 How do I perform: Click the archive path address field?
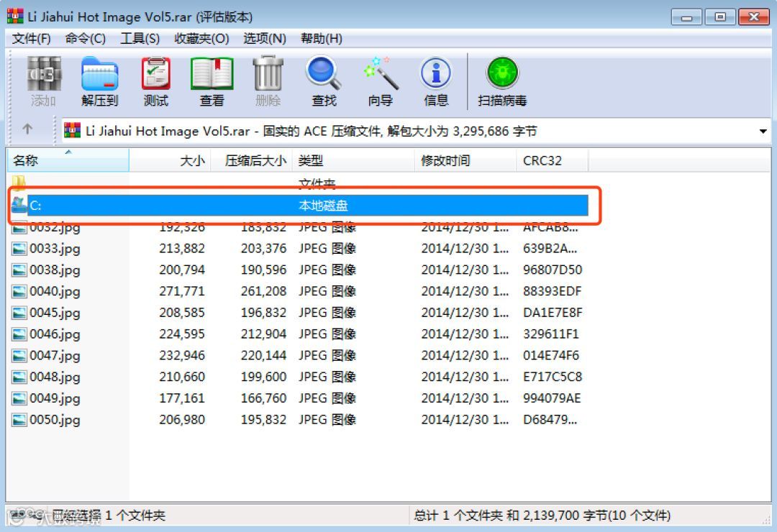tap(417, 131)
